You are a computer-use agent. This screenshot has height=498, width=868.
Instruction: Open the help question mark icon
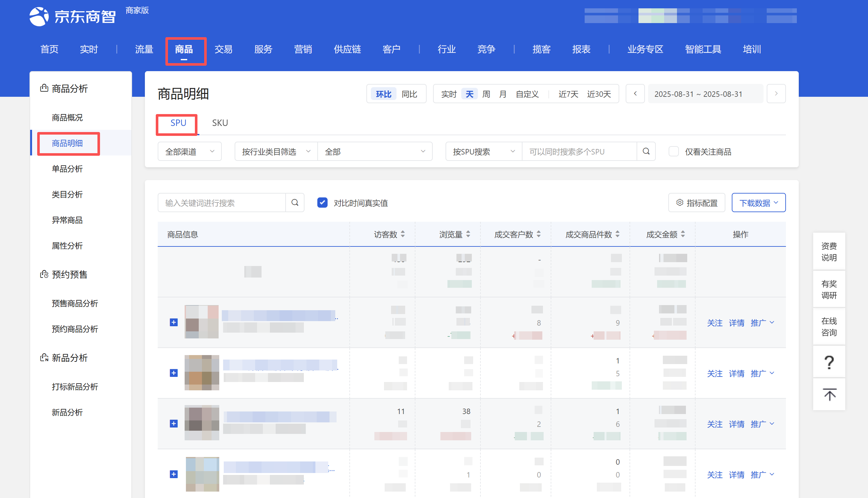[x=829, y=362]
